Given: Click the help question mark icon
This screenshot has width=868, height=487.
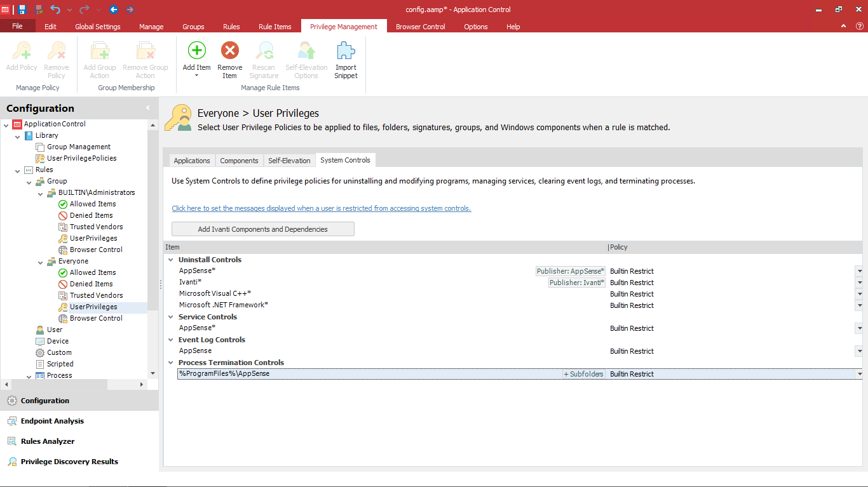Looking at the screenshot, I should point(860,26).
